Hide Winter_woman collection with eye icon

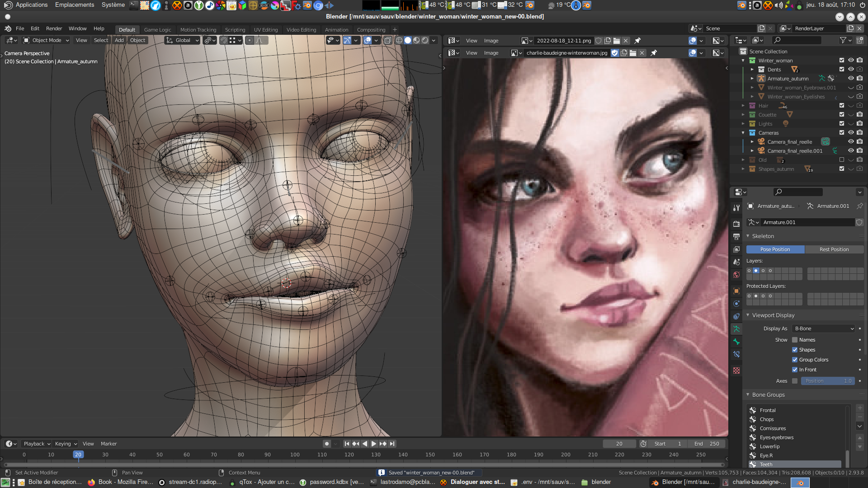851,61
